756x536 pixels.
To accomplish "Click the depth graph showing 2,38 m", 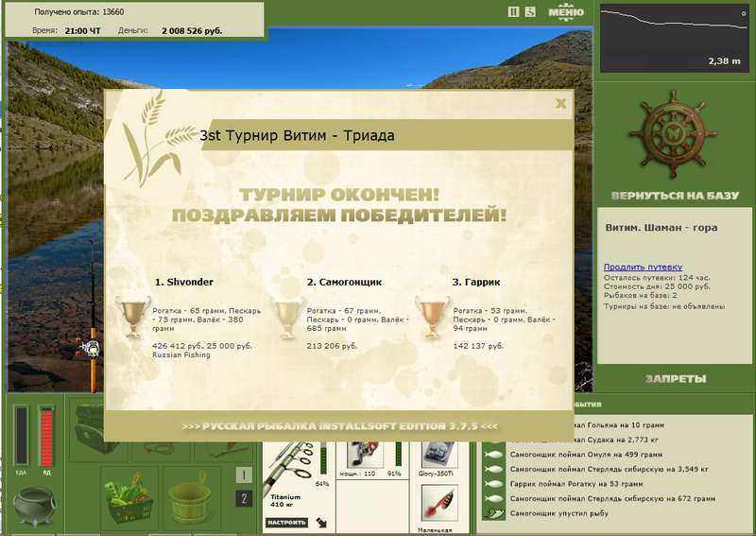I will coord(674,38).
